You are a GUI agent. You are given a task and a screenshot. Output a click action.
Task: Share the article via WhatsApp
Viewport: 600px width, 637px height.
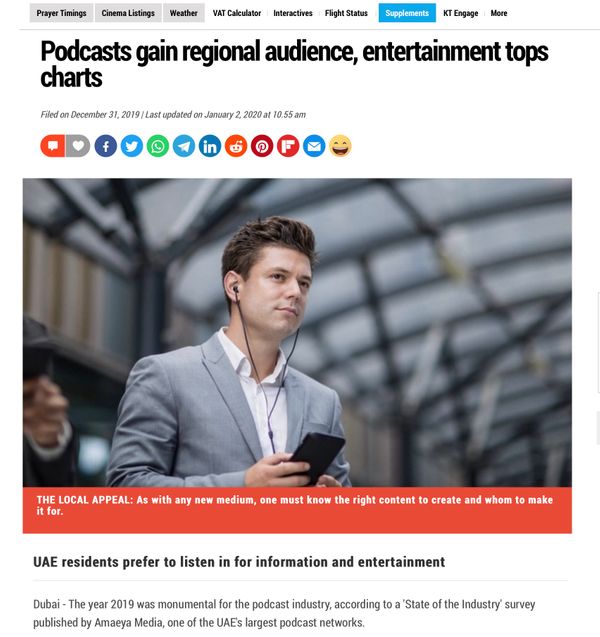point(158,146)
